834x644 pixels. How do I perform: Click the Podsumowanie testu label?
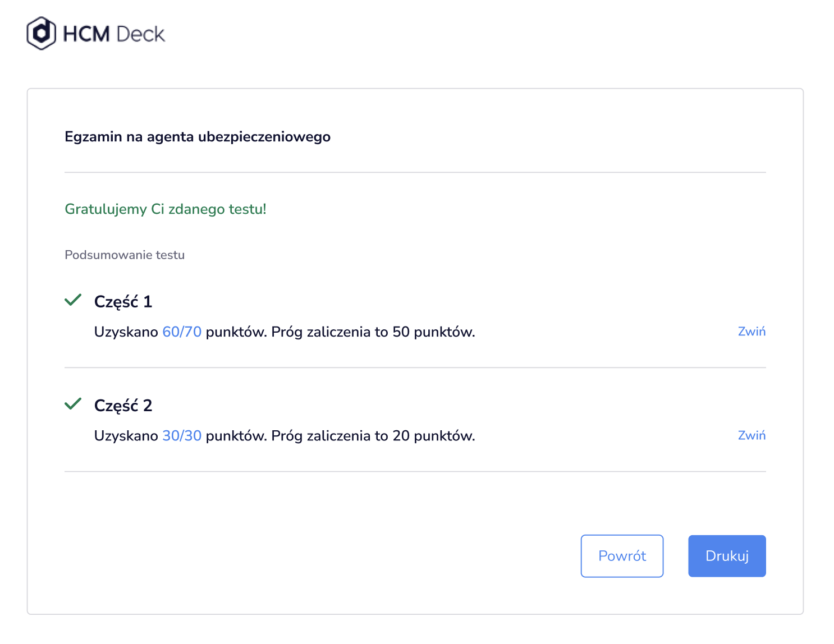click(125, 255)
